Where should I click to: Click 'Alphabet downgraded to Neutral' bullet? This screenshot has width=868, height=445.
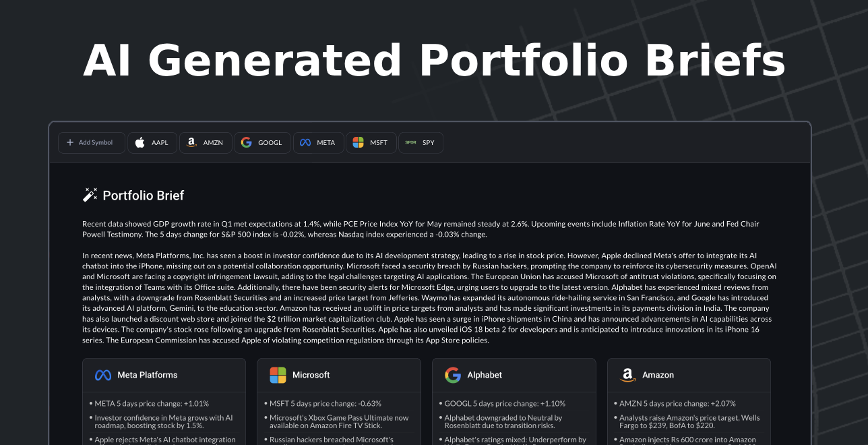503,422
